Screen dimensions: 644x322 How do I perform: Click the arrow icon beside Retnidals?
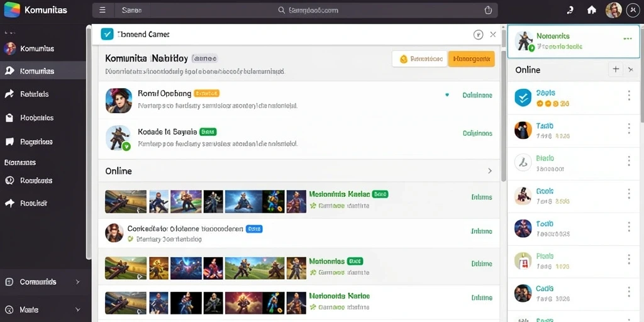[x=9, y=94]
